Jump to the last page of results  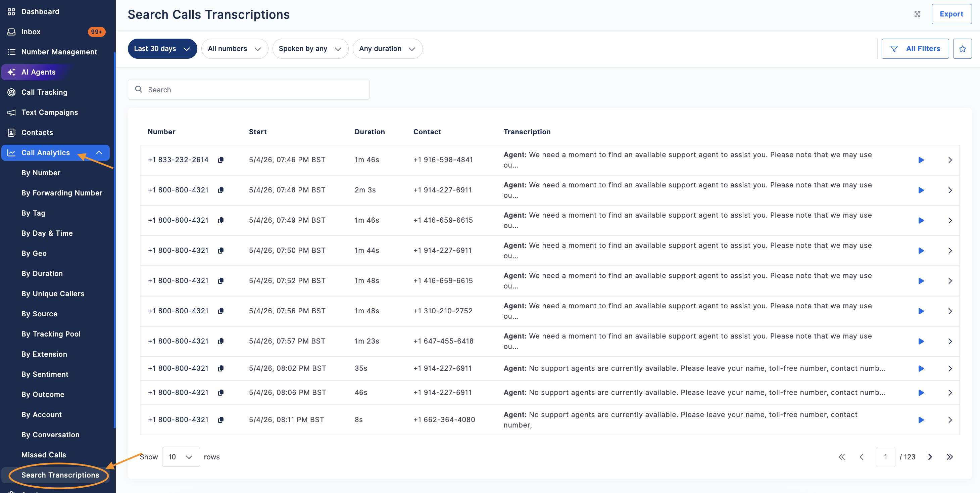pyautogui.click(x=949, y=457)
